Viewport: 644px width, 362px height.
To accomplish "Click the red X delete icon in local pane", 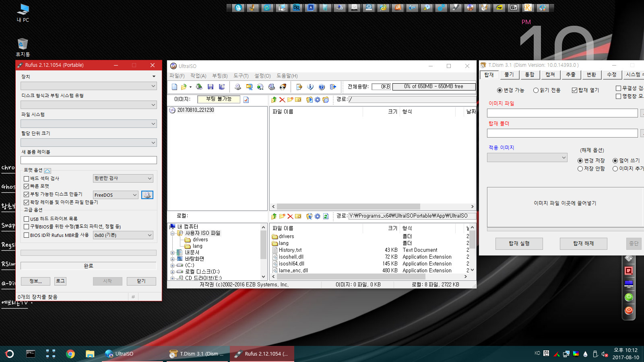I will tap(290, 216).
